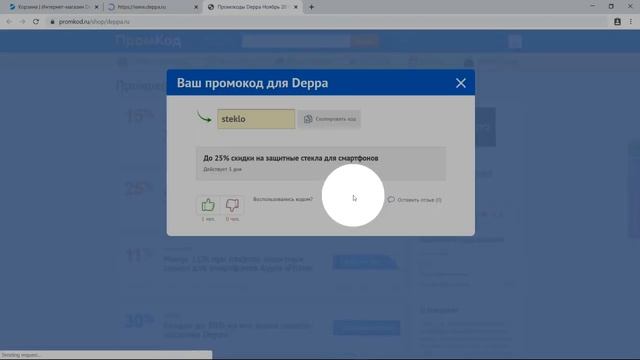640x360 pixels.
Task: Open the browser profile icon
Action: pyautogui.click(x=617, y=22)
